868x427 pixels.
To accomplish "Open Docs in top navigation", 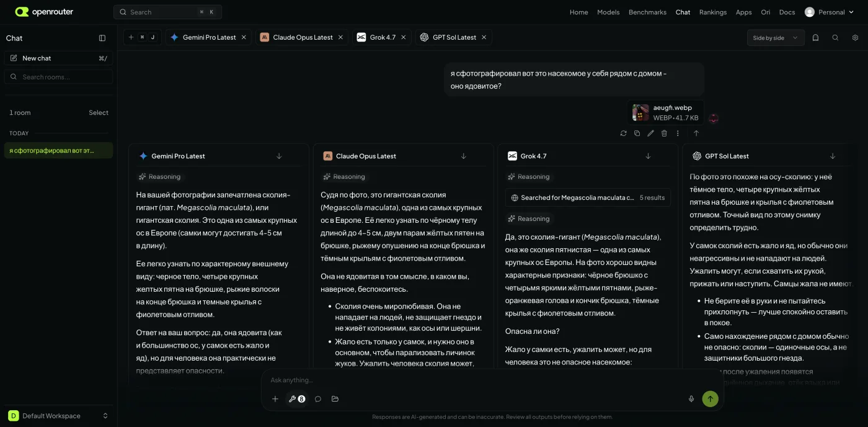I will coord(787,12).
